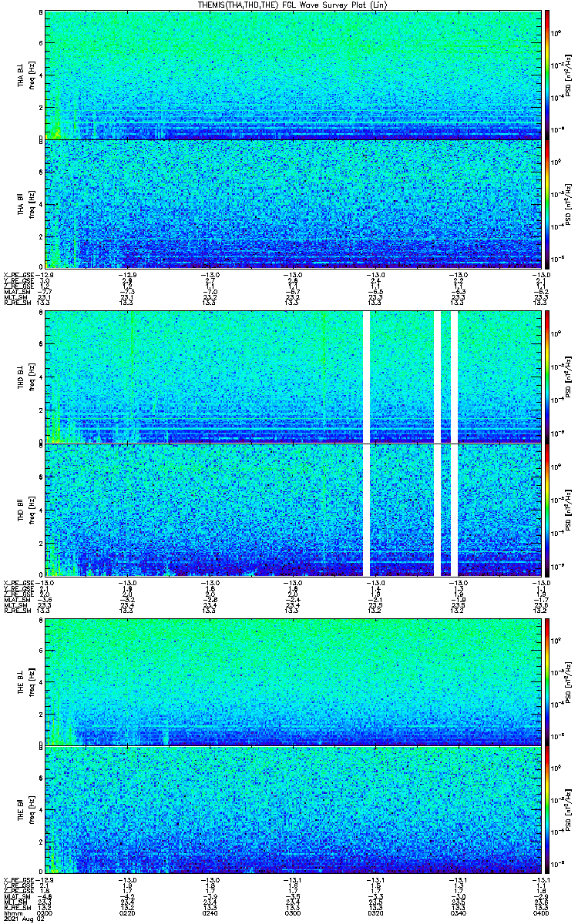The height and width of the screenshot is (924, 578).
Task: Click the 0240 time tick label
Action: click(x=210, y=913)
